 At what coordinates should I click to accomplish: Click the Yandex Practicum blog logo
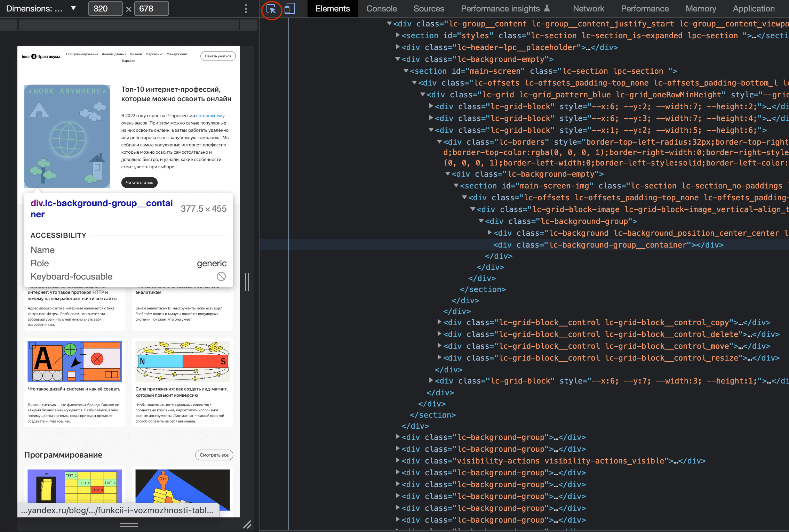click(41, 56)
